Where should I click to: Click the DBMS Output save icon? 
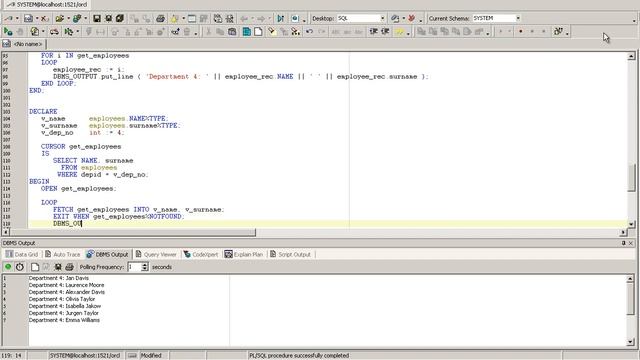[x=58, y=267]
